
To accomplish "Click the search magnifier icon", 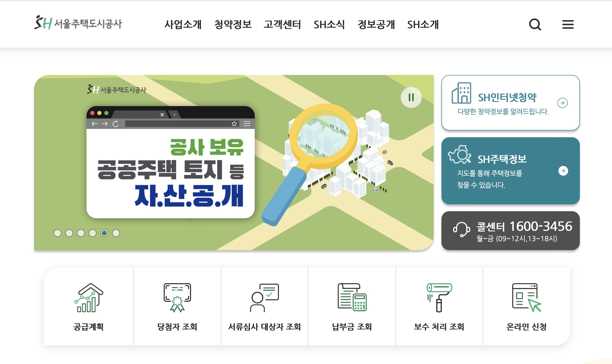I will click(x=535, y=25).
